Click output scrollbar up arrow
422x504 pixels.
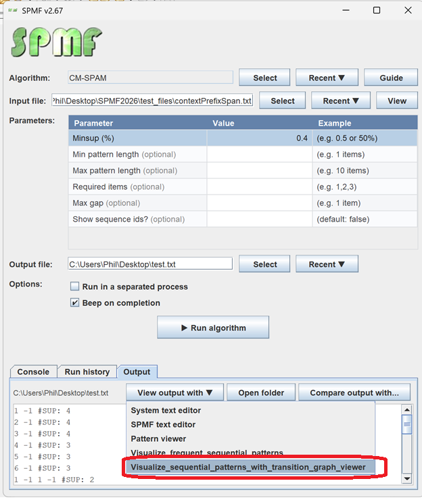point(407,410)
